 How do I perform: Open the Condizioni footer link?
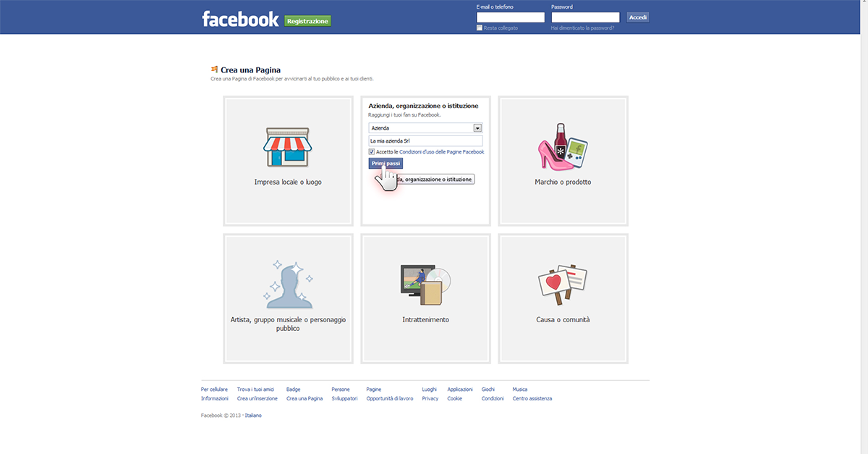pyautogui.click(x=493, y=399)
